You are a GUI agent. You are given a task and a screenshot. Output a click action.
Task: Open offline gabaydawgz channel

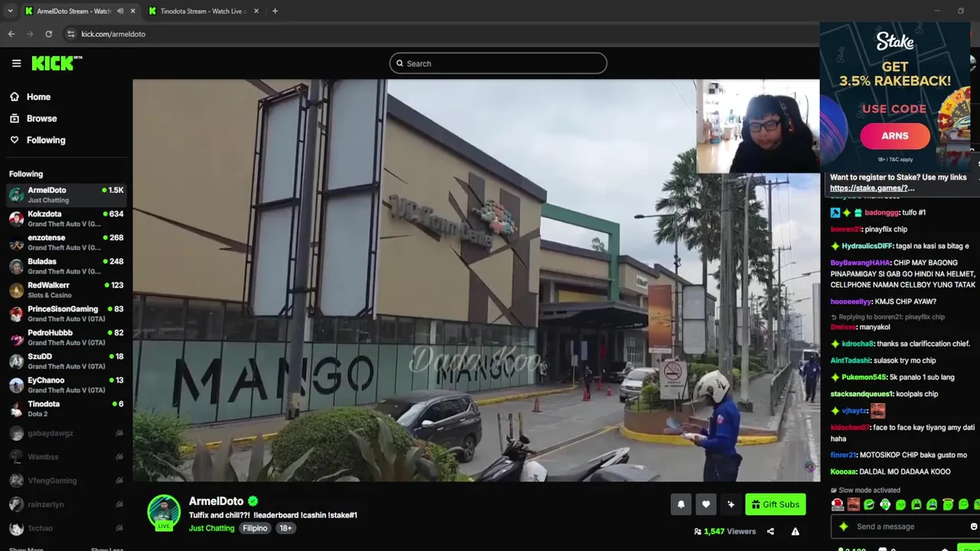point(66,433)
